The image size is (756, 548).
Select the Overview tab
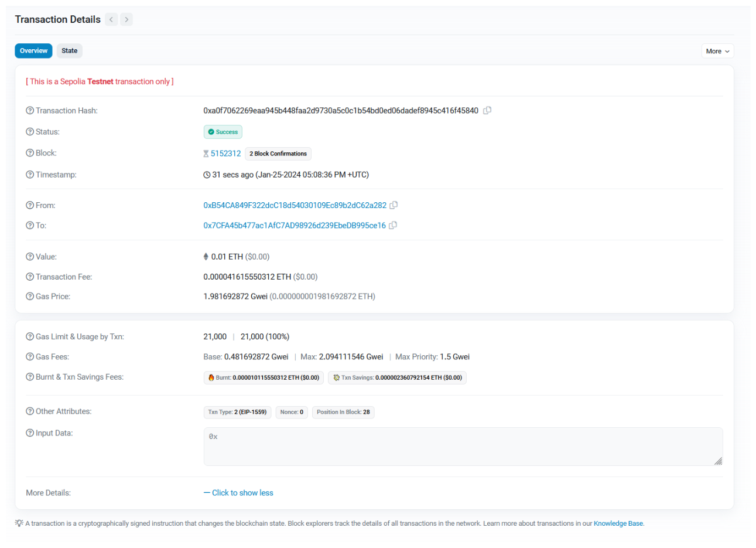(33, 51)
